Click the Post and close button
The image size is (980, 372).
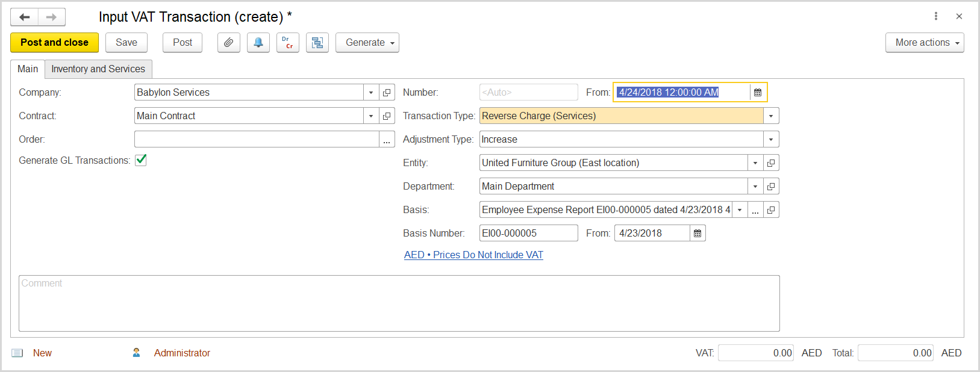pos(54,43)
